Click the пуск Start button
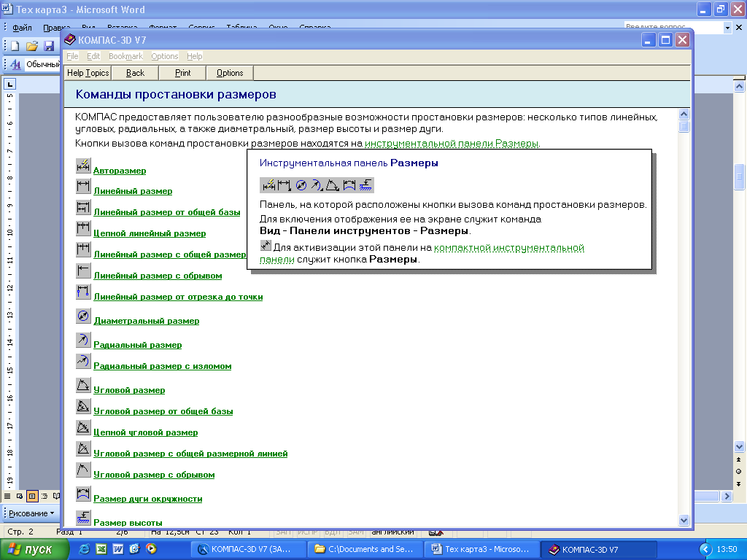Image resolution: width=747 pixels, height=560 pixels. [x=35, y=549]
